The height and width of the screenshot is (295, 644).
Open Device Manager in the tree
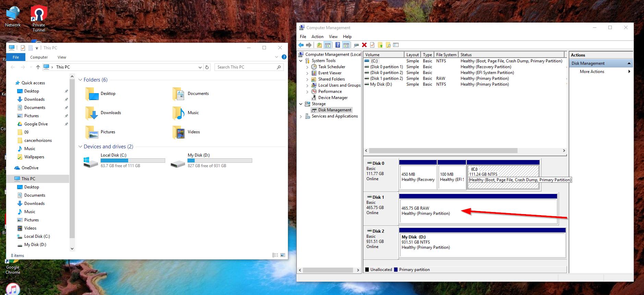pos(332,98)
